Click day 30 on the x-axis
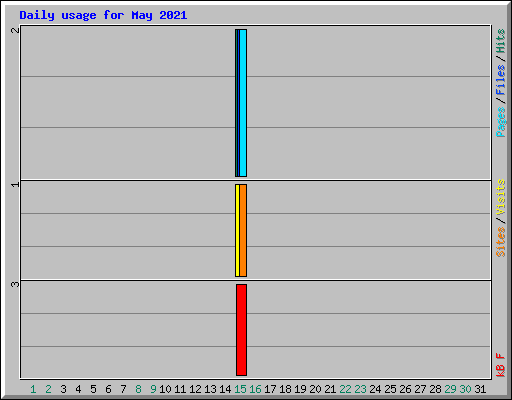 [465, 389]
